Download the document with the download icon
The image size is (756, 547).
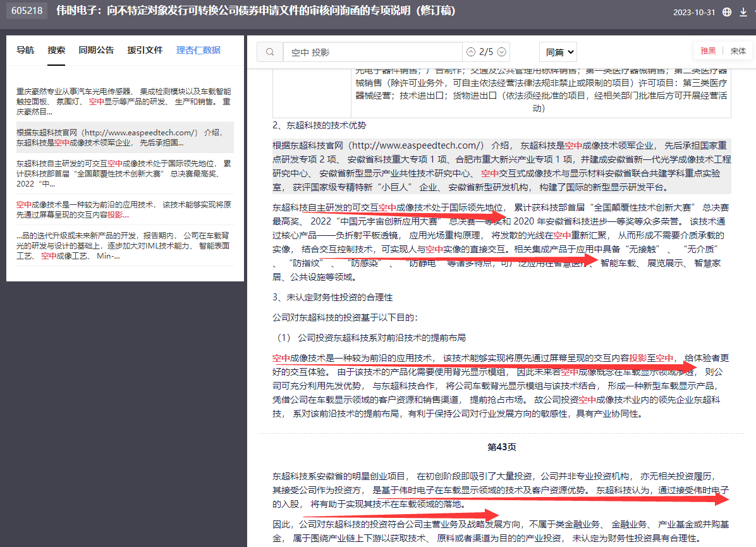(x=743, y=12)
